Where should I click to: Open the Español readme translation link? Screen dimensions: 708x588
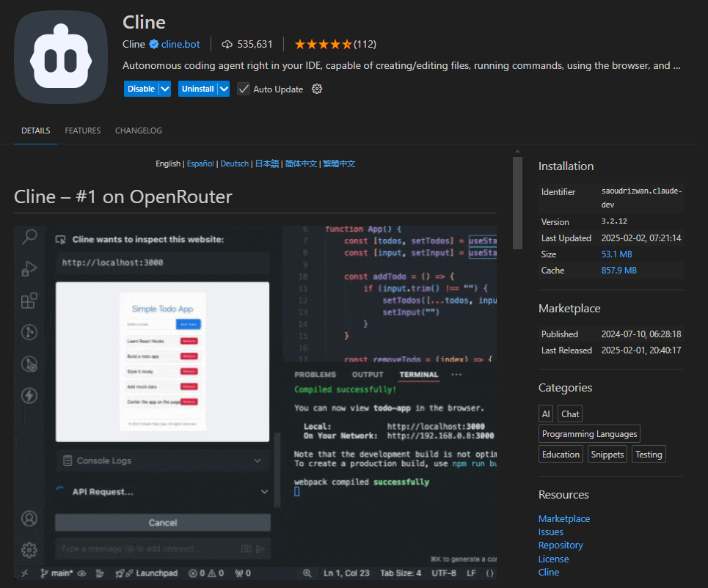click(x=200, y=163)
